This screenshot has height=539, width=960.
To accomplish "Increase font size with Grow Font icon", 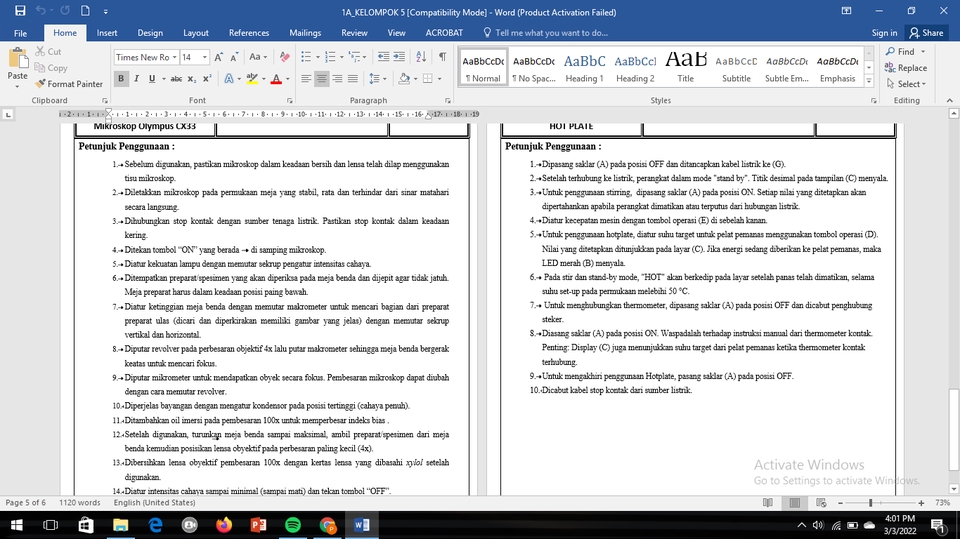I will pos(219,57).
